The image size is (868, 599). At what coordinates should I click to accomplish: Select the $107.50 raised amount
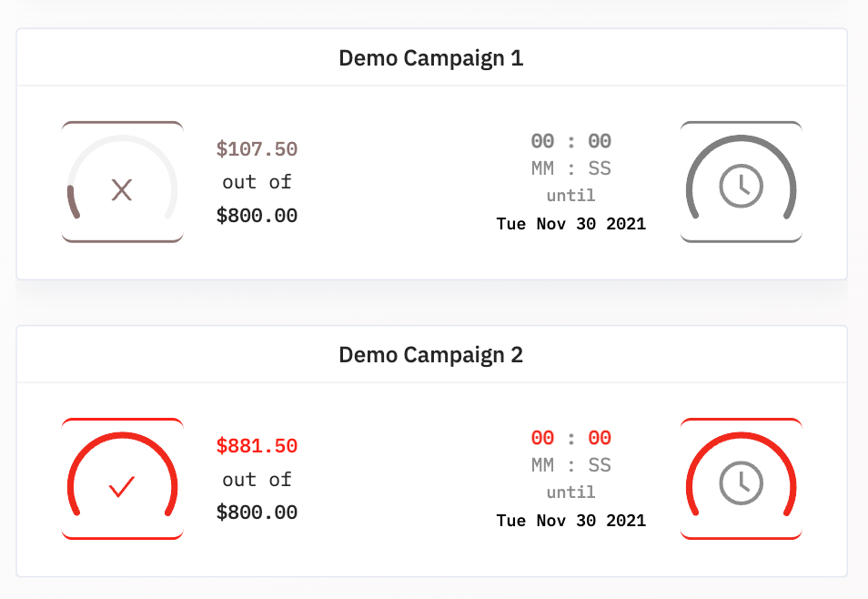pos(257,149)
